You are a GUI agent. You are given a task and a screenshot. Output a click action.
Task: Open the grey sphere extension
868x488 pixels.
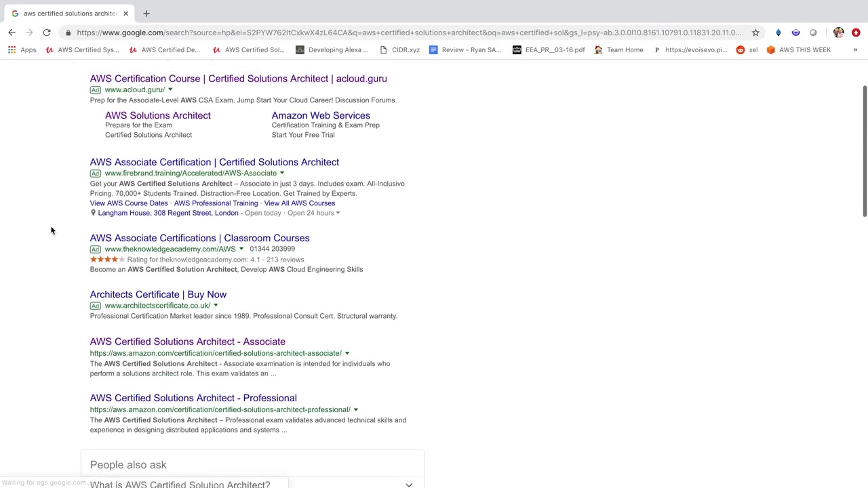tap(814, 33)
